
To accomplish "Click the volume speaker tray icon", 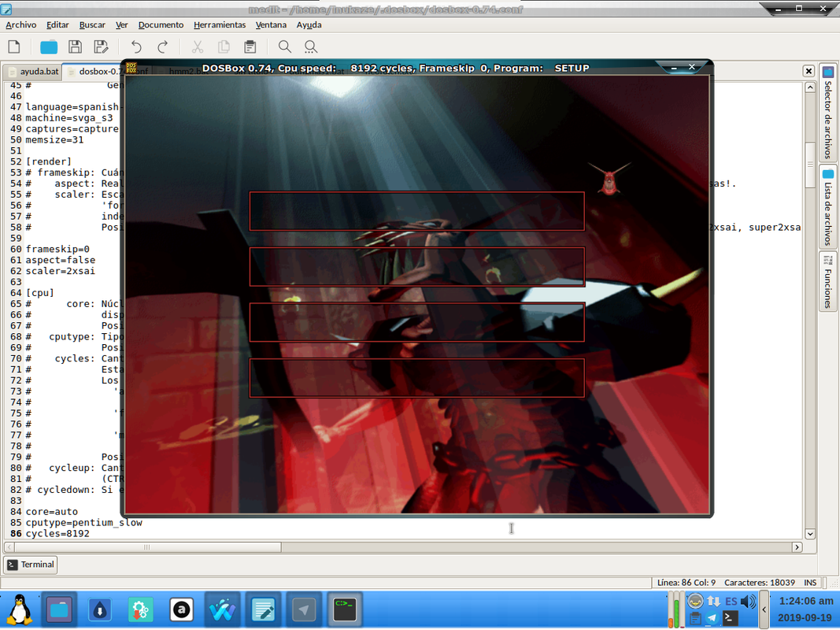I will pyautogui.click(x=747, y=602).
